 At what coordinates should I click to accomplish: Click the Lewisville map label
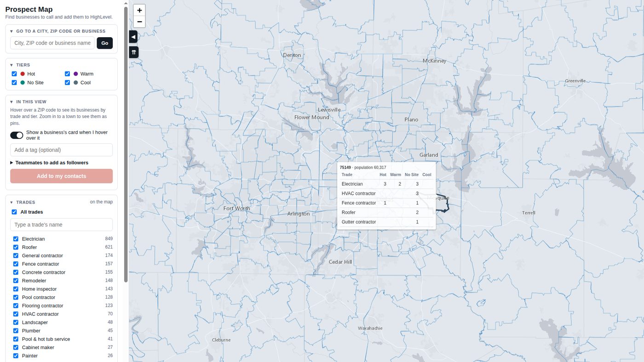click(329, 110)
